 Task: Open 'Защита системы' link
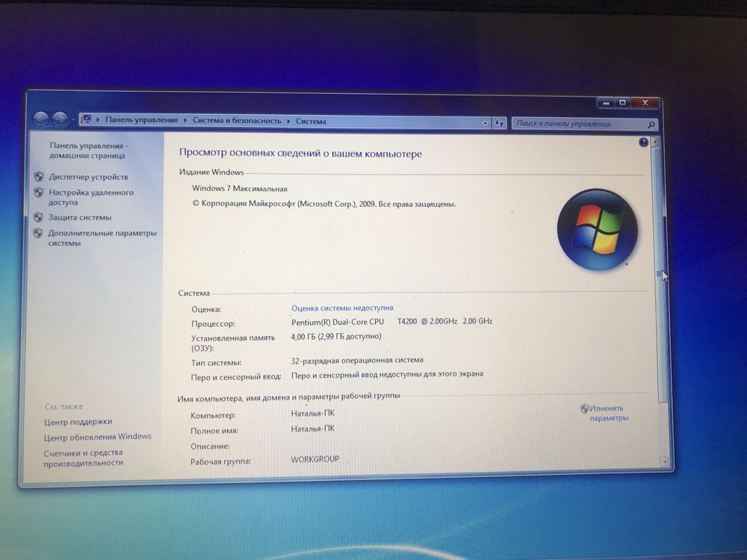point(80,217)
